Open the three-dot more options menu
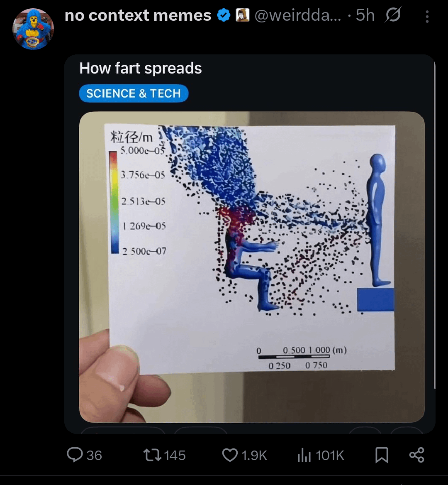 (x=427, y=16)
